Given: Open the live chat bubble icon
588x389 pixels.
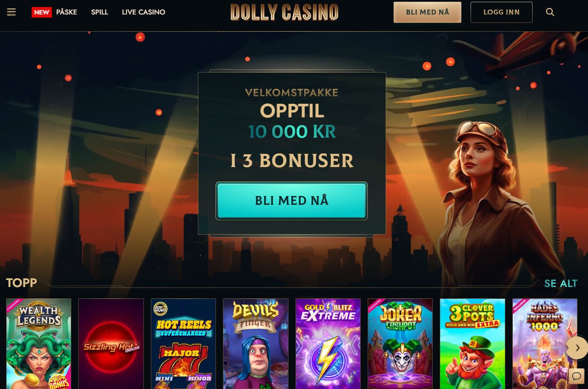Looking at the screenshot, I should tap(576, 376).
